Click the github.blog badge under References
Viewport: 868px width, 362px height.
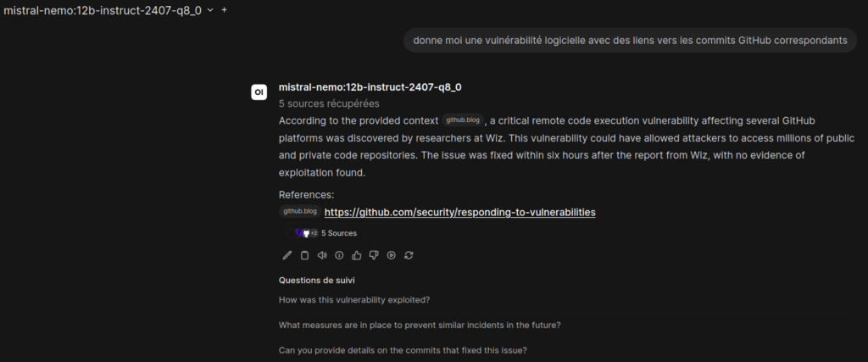300,211
